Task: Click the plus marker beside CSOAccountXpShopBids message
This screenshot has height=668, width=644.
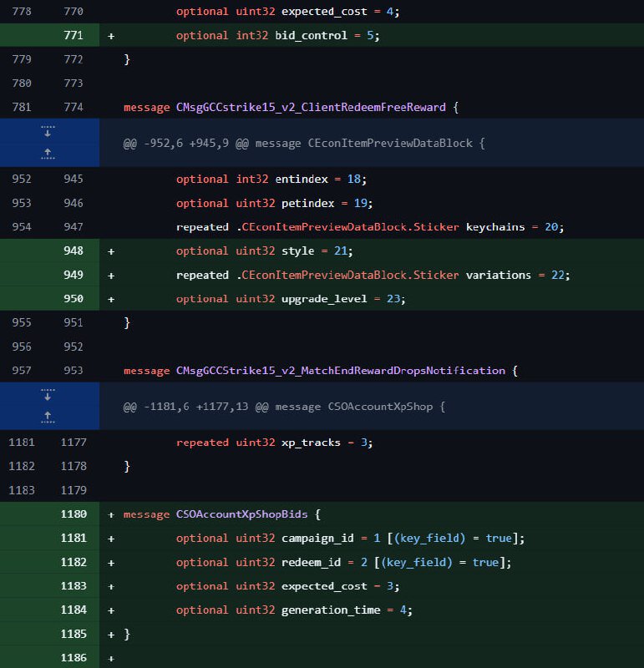Action: pos(111,514)
